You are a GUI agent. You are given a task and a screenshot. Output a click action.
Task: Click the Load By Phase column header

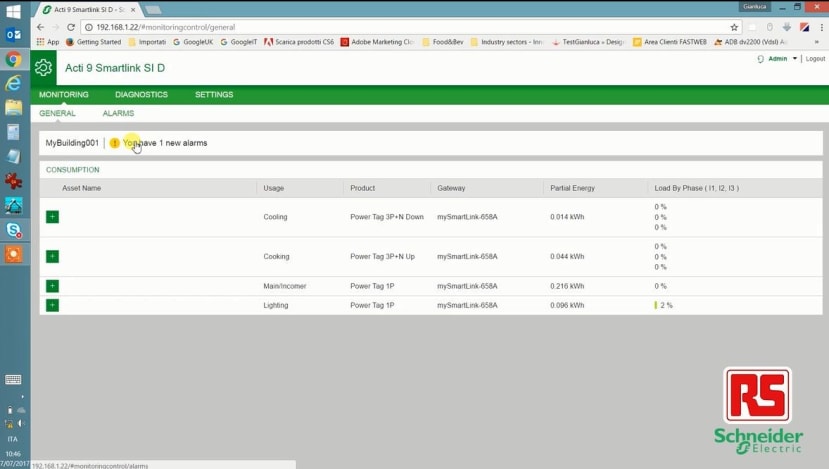(x=697, y=188)
